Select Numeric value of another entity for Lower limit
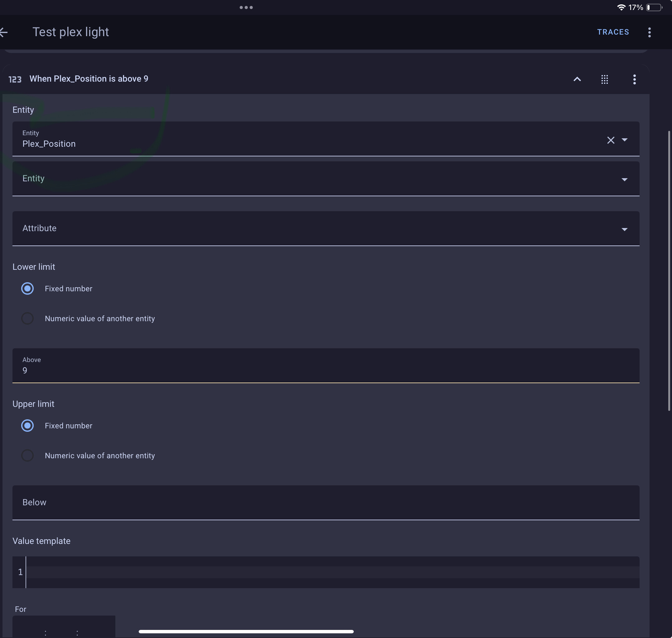The width and height of the screenshot is (672, 638). tap(27, 318)
